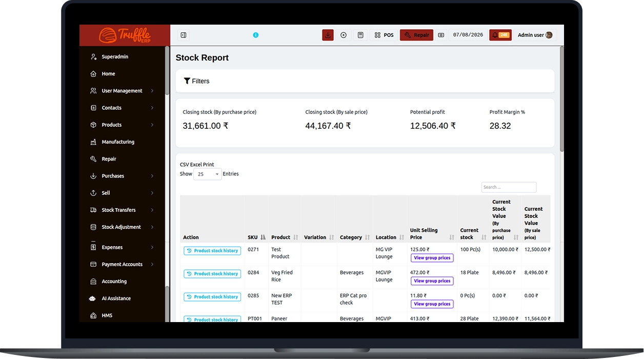
Task: Click the 07/08/2026 date display
Action: pyautogui.click(x=468, y=35)
